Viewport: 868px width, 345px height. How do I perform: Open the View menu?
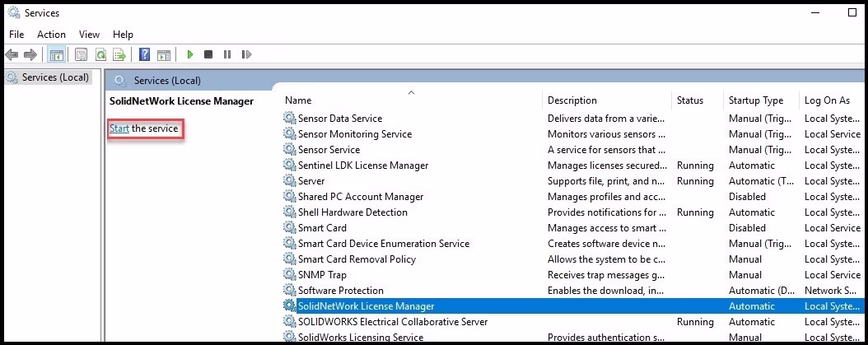coord(89,35)
